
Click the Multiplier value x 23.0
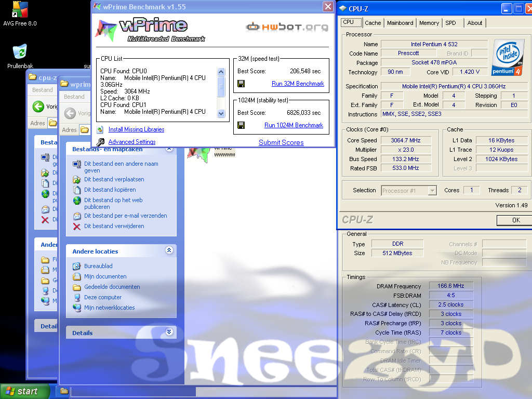pyautogui.click(x=406, y=150)
